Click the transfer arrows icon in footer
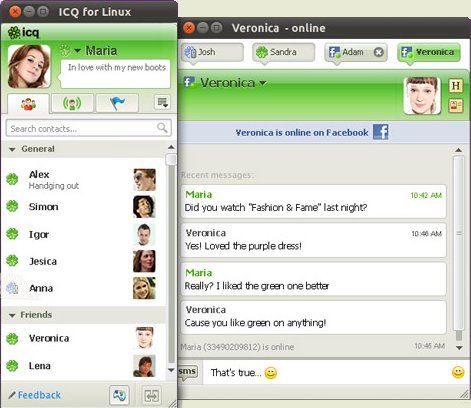The width and height of the screenshot is (471, 408). pos(152,396)
